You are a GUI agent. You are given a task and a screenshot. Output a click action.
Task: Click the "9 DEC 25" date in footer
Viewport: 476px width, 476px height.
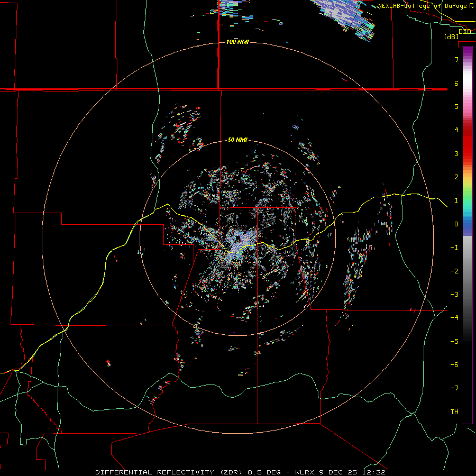(x=338, y=472)
